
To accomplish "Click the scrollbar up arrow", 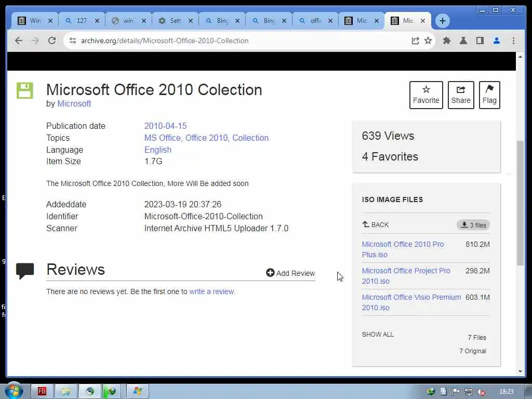I will click(521, 57).
